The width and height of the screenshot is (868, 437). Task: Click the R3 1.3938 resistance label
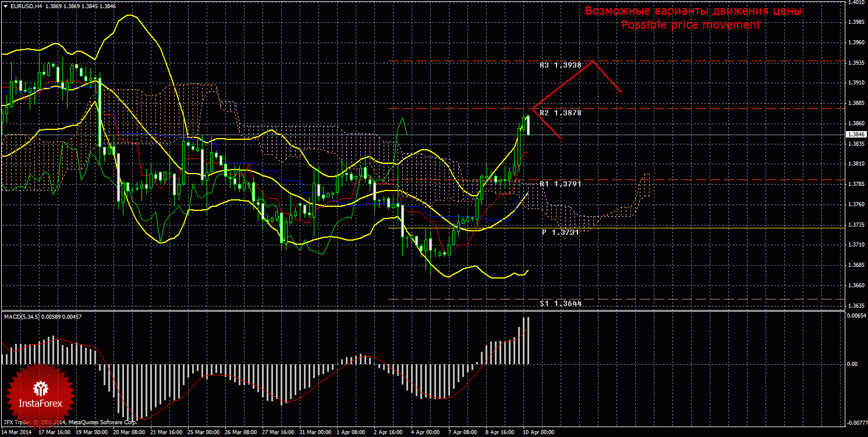[560, 65]
